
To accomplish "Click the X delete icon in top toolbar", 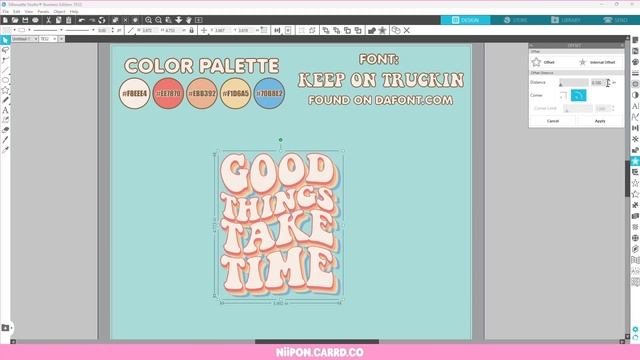I will pos(407,30).
